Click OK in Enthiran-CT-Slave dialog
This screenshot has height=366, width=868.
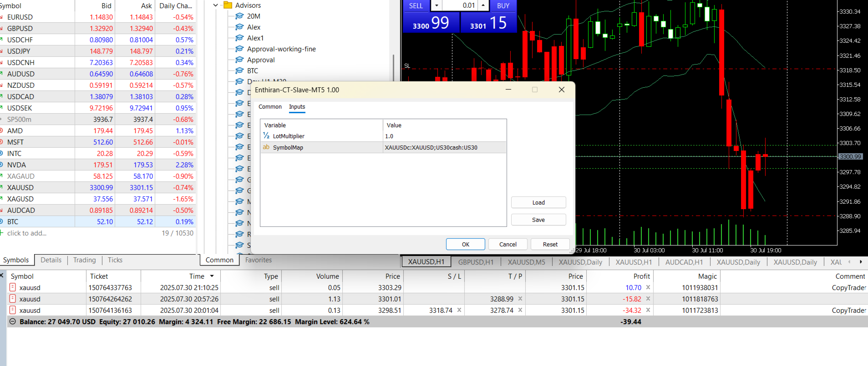466,244
